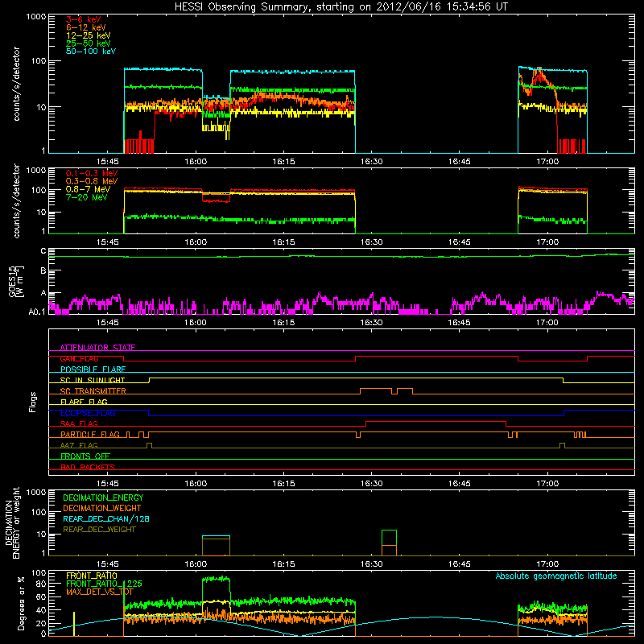Click the "12-25 keV" legend label

[x=89, y=35]
